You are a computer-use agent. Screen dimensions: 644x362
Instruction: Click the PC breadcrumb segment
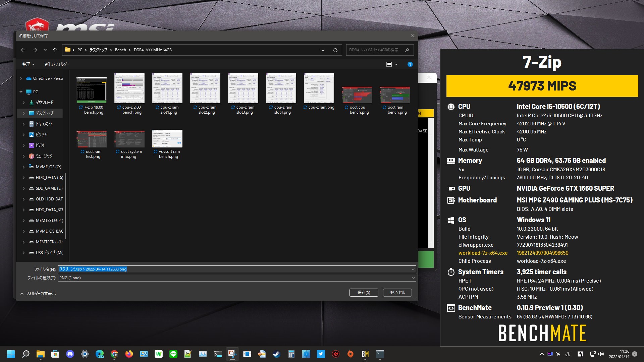coord(80,50)
